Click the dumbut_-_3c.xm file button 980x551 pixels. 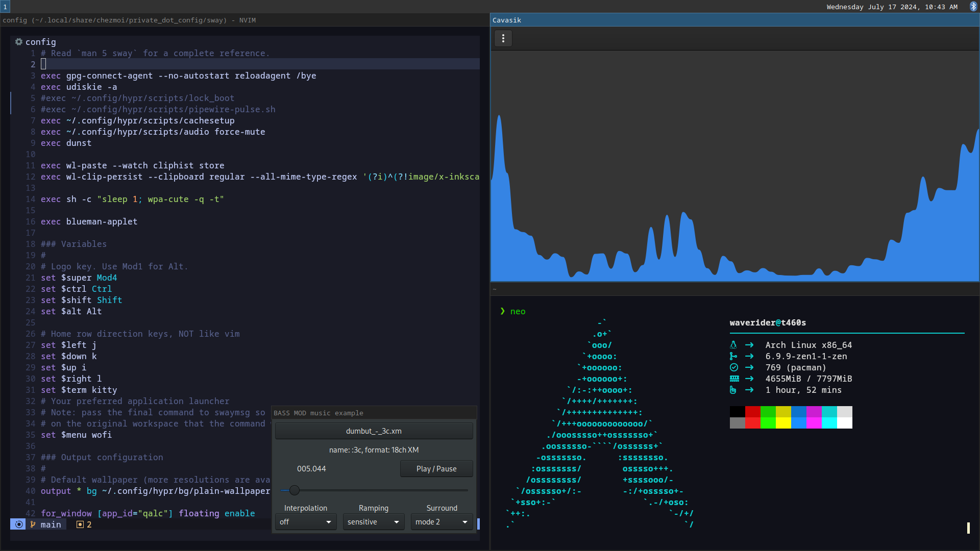pos(374,431)
